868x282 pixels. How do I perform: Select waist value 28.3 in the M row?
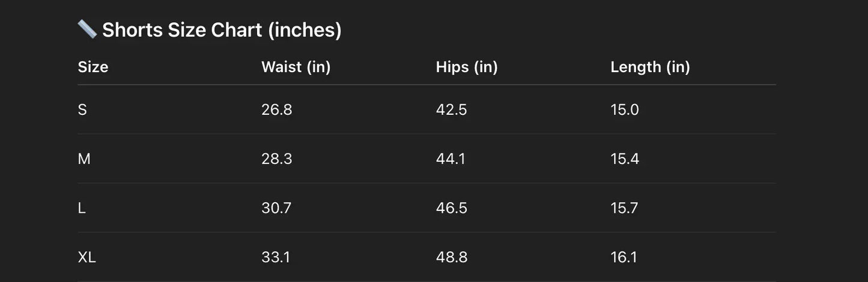click(276, 159)
